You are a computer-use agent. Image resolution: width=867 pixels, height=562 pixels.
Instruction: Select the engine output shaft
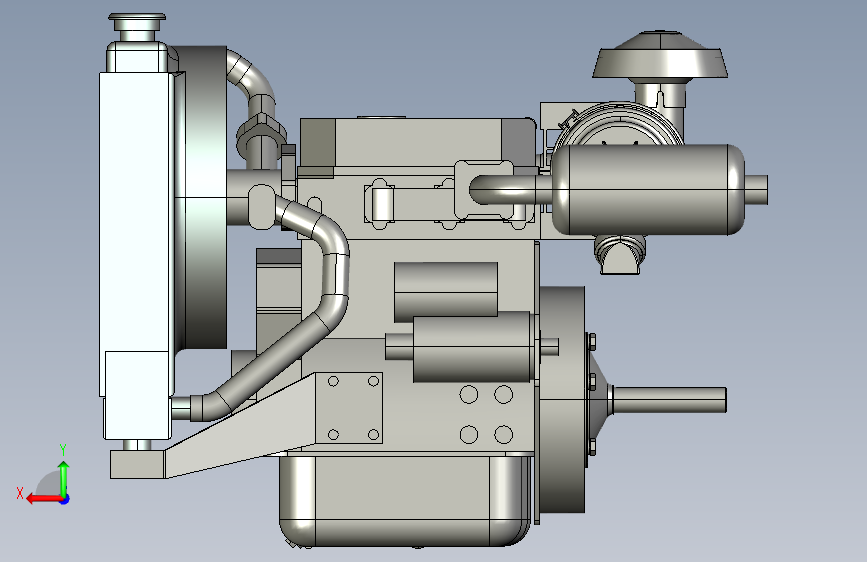click(669, 400)
